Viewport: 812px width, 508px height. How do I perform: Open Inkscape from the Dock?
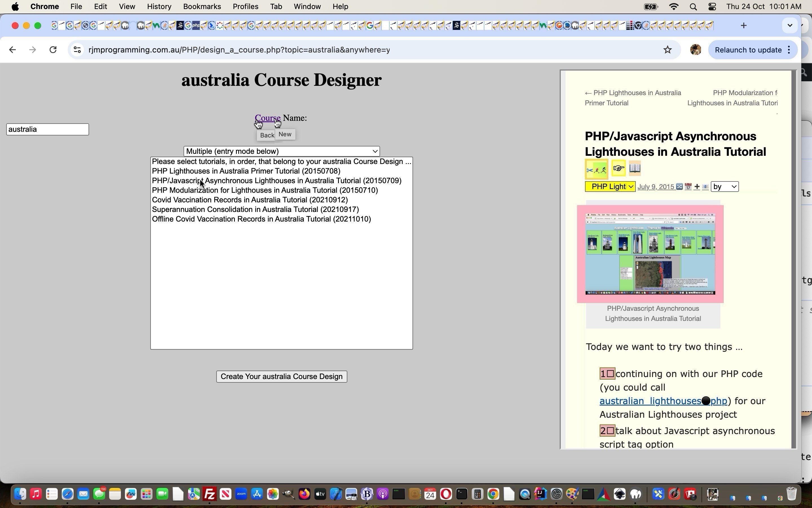pyautogui.click(x=619, y=494)
